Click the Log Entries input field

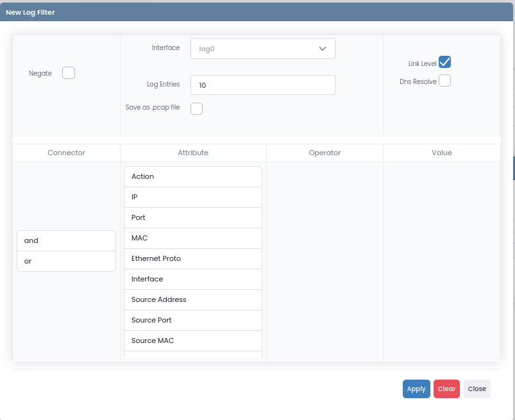point(262,85)
